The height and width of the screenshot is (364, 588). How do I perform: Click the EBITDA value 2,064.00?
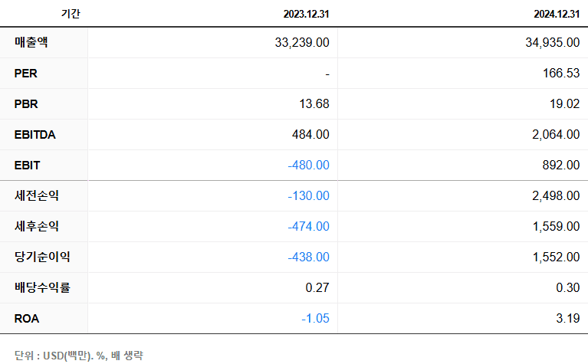coord(556,135)
